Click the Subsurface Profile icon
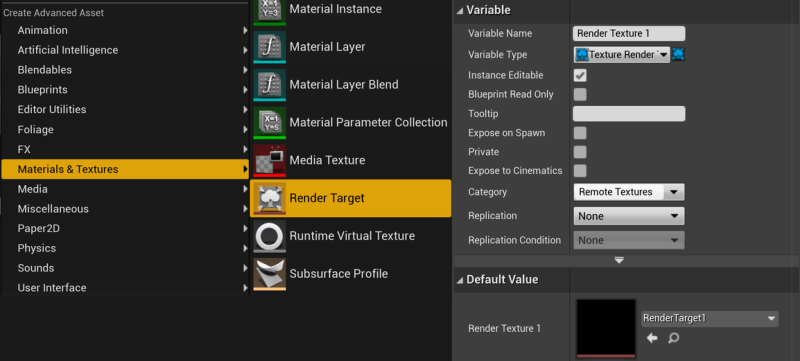 tap(269, 273)
